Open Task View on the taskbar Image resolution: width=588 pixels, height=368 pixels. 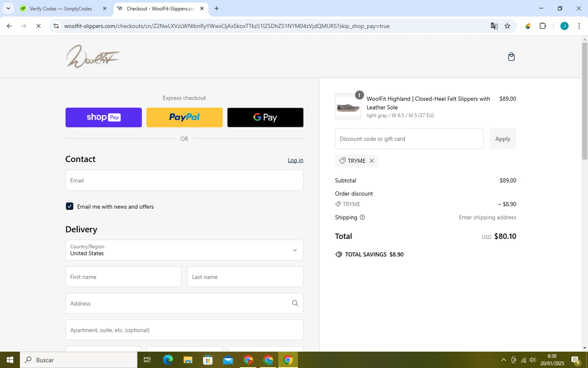(147, 360)
